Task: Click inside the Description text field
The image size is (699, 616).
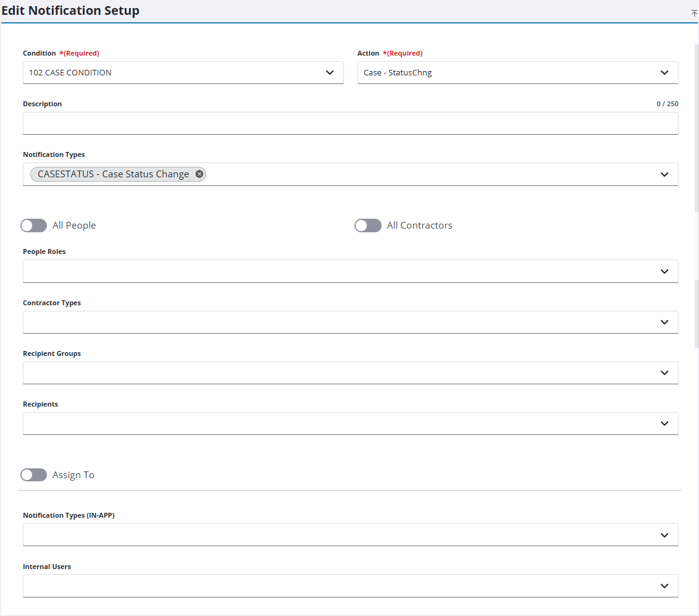Action: (350, 123)
